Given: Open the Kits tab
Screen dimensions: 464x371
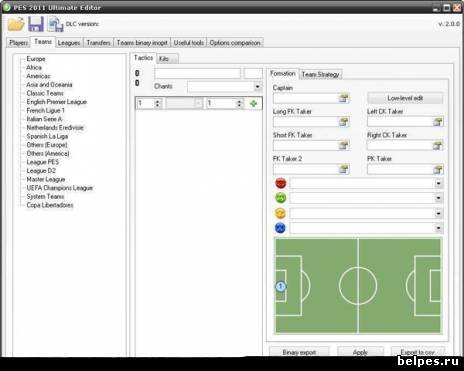Looking at the screenshot, I should (x=168, y=59).
